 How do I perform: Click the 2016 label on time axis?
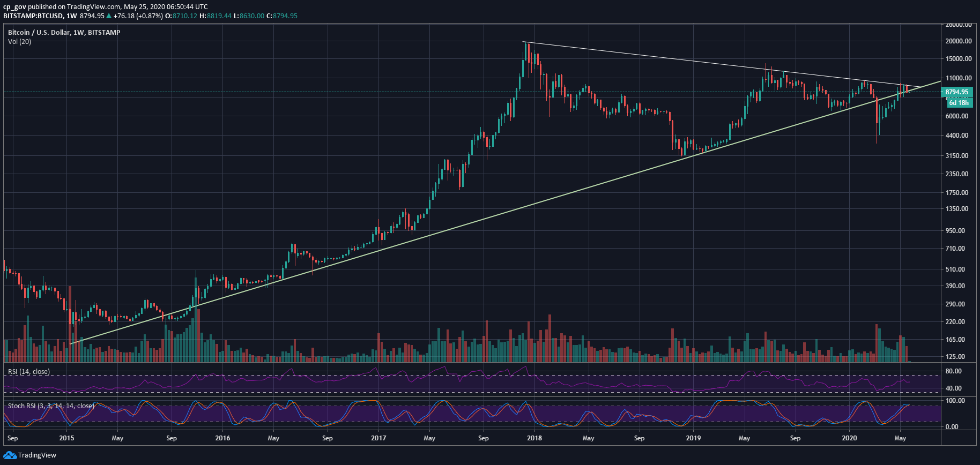pos(222,438)
